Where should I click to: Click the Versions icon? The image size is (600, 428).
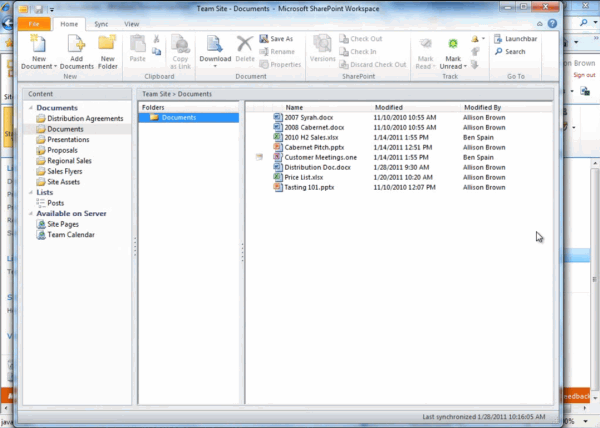coord(322,44)
